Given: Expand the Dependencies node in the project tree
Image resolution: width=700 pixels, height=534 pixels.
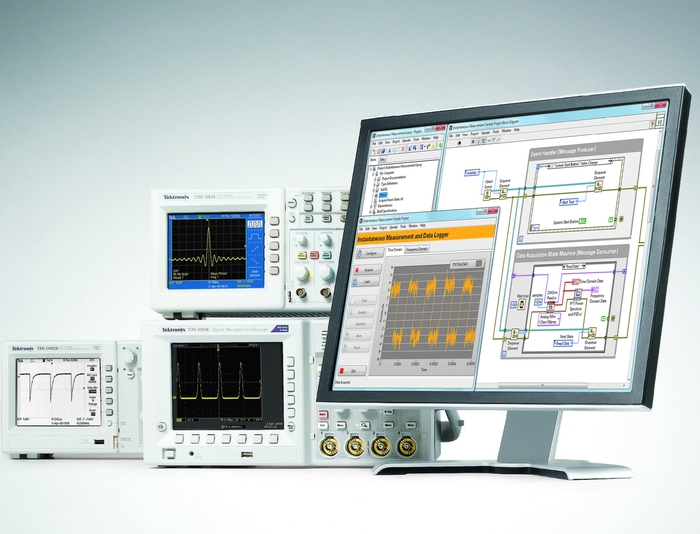Looking at the screenshot, I should point(373,206).
